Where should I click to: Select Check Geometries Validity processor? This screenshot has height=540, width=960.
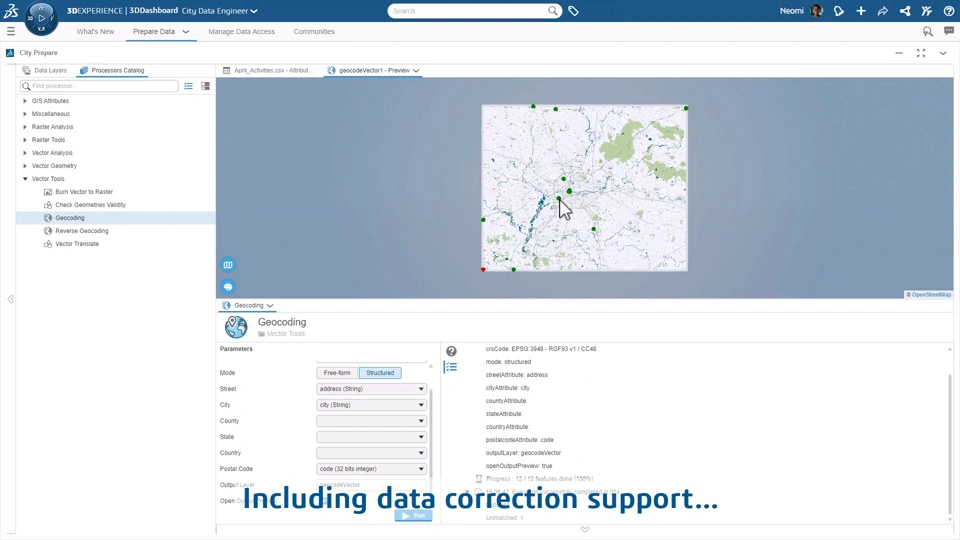click(x=90, y=205)
